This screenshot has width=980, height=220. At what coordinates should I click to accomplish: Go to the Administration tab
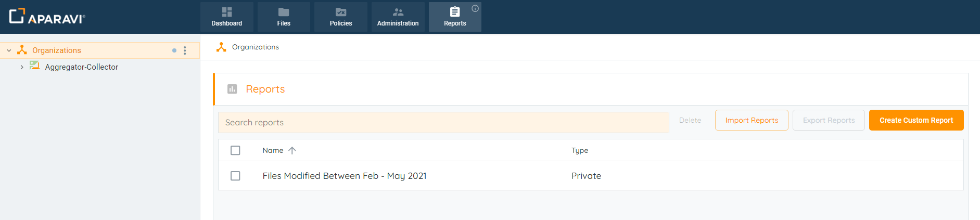tap(398, 17)
